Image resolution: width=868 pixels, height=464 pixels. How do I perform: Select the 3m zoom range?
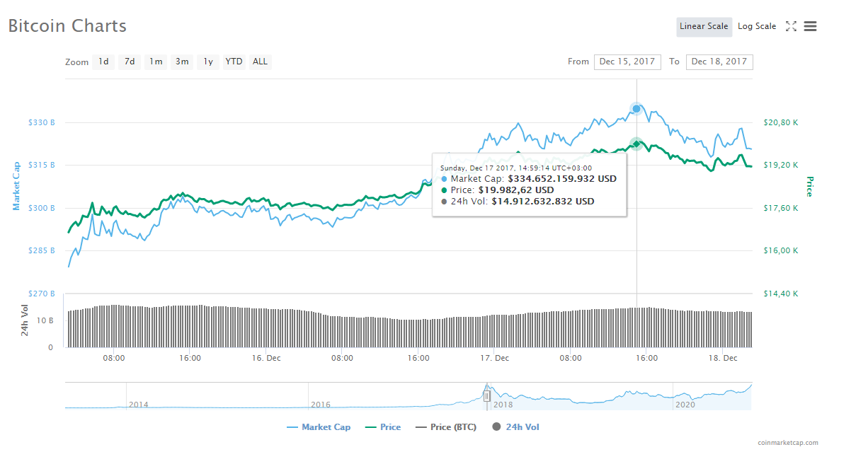(182, 62)
